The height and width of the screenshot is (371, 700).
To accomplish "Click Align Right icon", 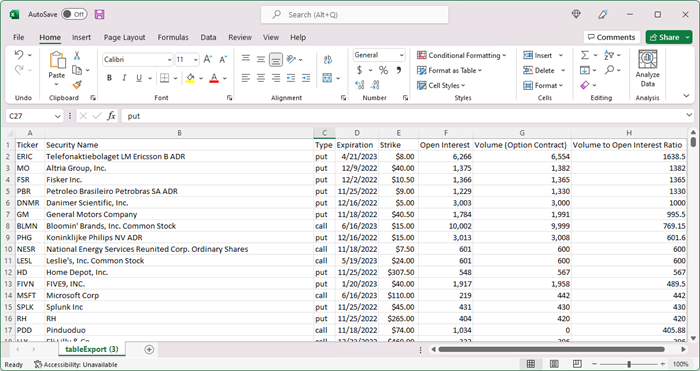I will coord(276,78).
